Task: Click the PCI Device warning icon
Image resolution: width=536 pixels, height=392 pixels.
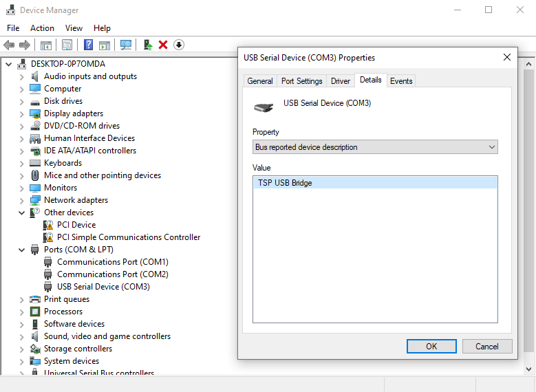Action: pyautogui.click(x=48, y=225)
